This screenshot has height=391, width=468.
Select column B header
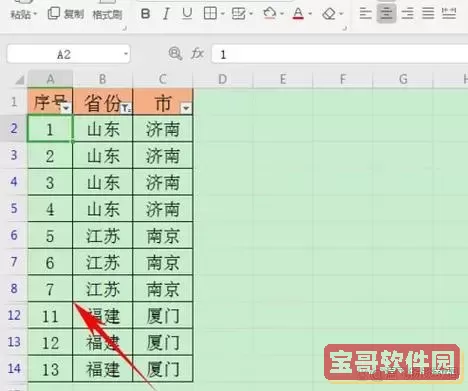tap(103, 79)
